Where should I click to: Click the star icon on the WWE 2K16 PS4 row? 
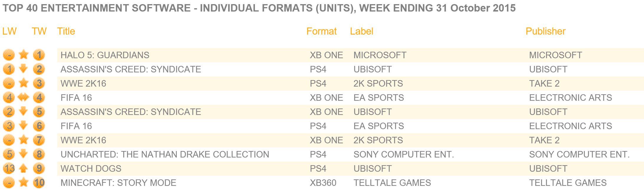(24, 83)
